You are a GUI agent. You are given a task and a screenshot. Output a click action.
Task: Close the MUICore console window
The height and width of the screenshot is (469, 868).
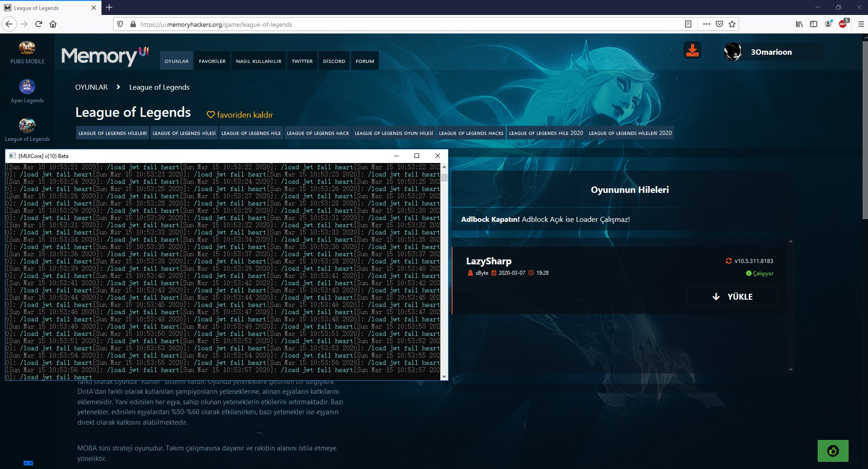pyautogui.click(x=437, y=156)
